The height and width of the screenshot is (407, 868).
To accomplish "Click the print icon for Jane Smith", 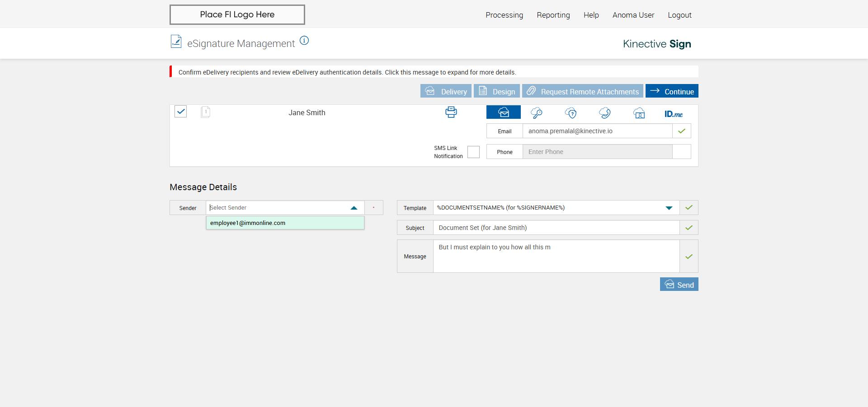I will coord(451,112).
